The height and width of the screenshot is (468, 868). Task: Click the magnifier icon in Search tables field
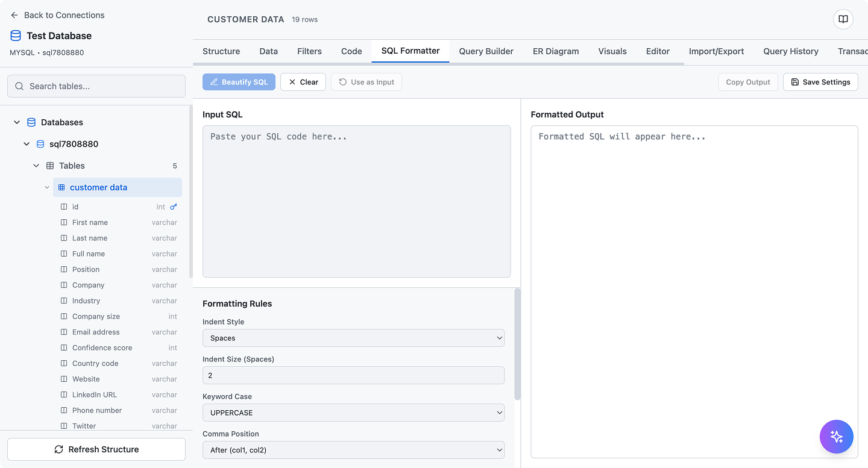point(19,86)
